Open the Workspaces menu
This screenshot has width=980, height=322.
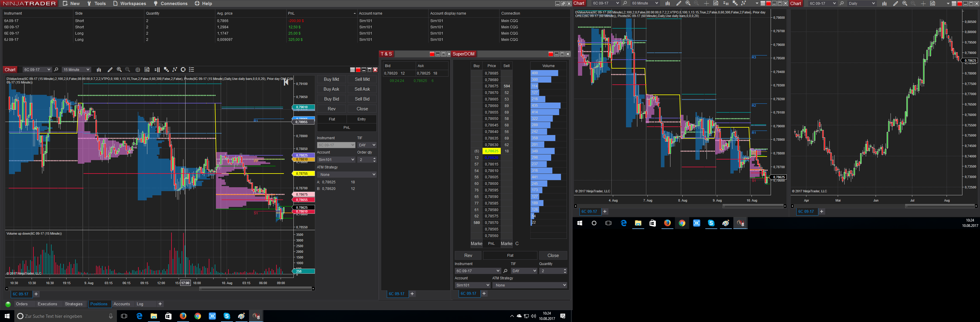coord(129,3)
